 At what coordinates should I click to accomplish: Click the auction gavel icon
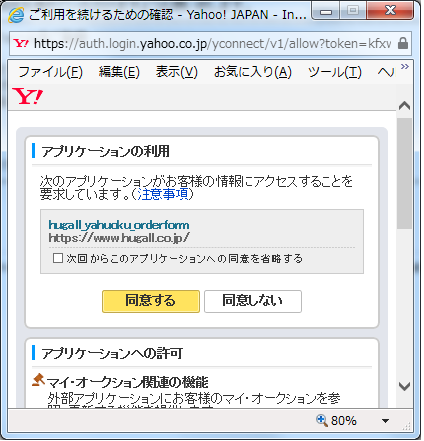[39, 380]
